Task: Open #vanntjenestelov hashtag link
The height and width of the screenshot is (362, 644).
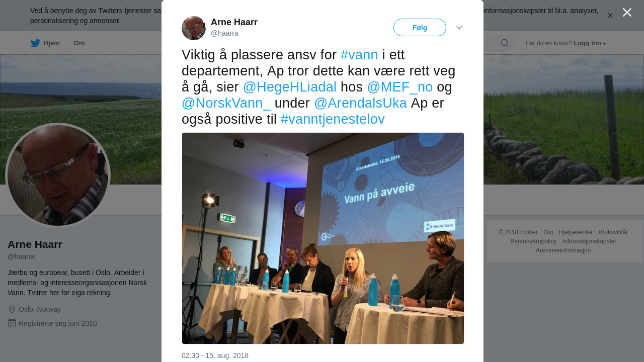Action: 333,119
